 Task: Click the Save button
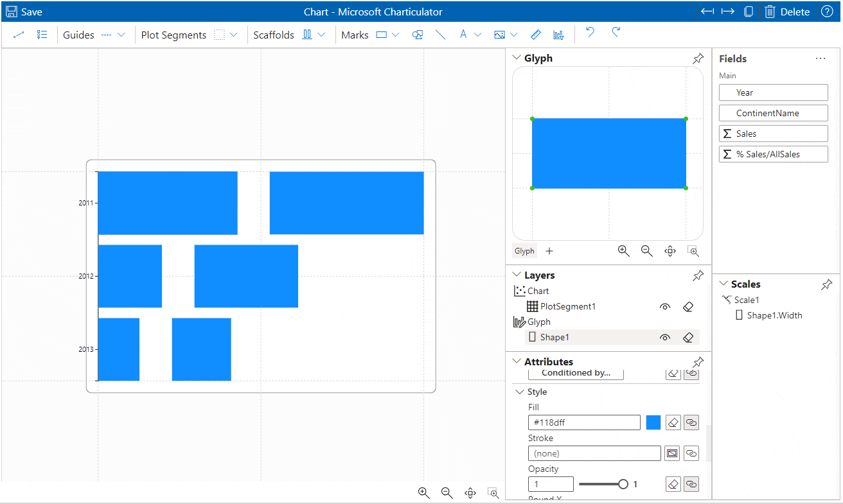pos(24,11)
